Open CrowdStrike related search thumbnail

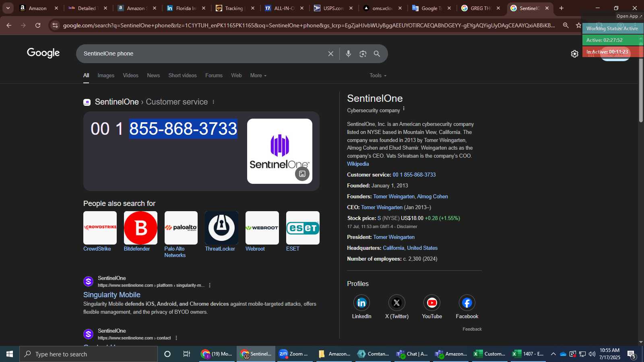pos(100,228)
